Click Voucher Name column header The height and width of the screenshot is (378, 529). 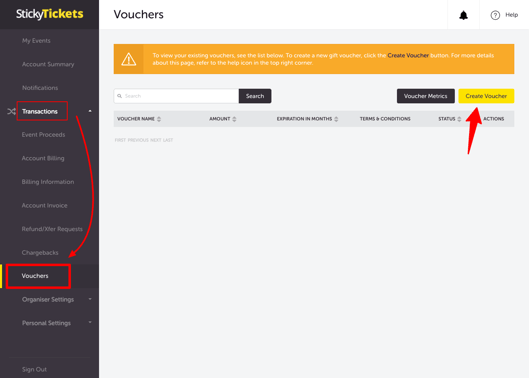tap(136, 119)
